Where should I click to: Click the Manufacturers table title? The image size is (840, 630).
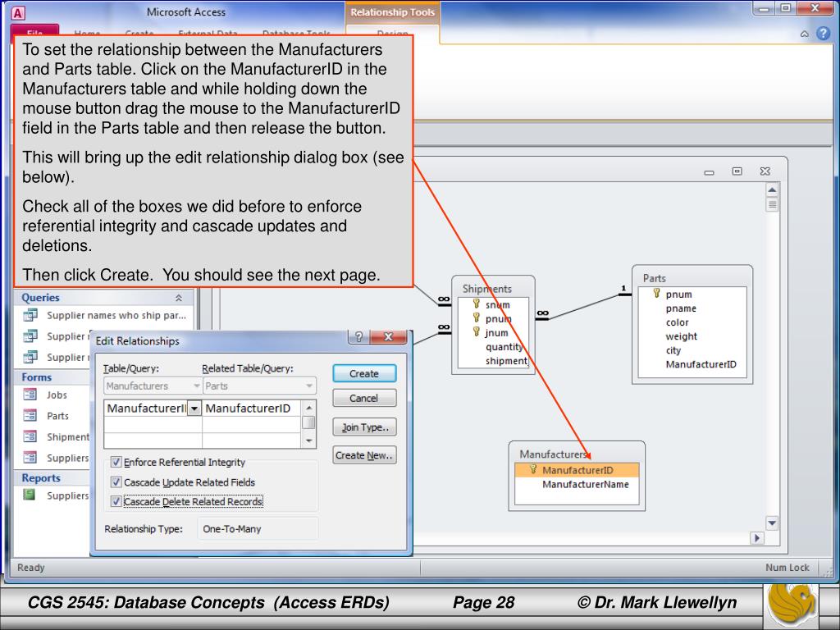553,454
